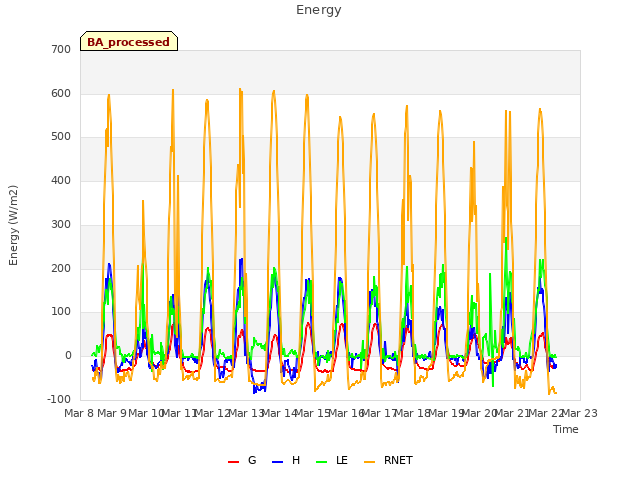Click the orange RNET legend swatch
This screenshot has height=480, width=640.
coord(369,462)
